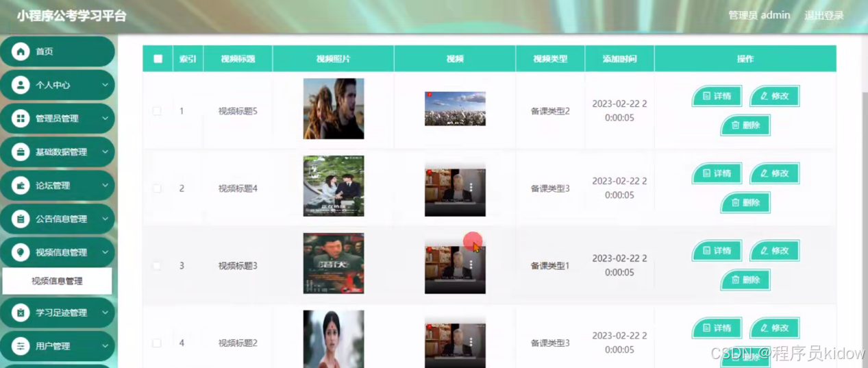Check the row 1 checkbox for 视频标题5
The image size is (868, 368).
point(157,111)
